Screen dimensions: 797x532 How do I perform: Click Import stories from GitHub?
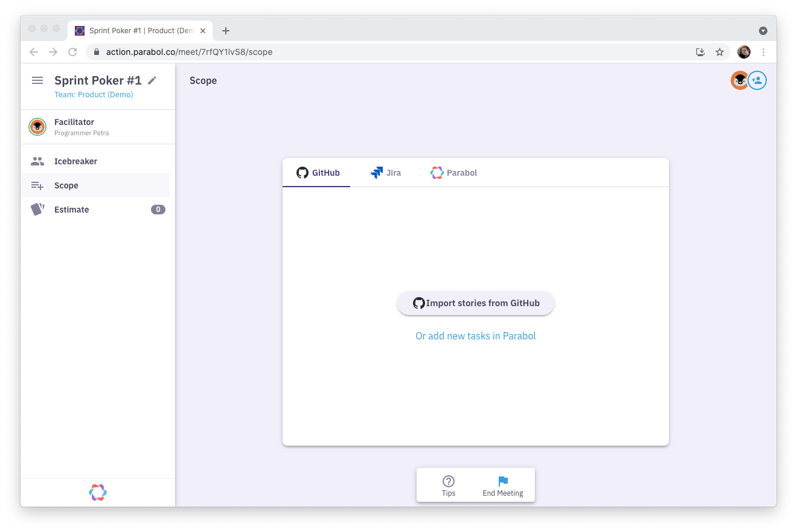click(x=475, y=303)
